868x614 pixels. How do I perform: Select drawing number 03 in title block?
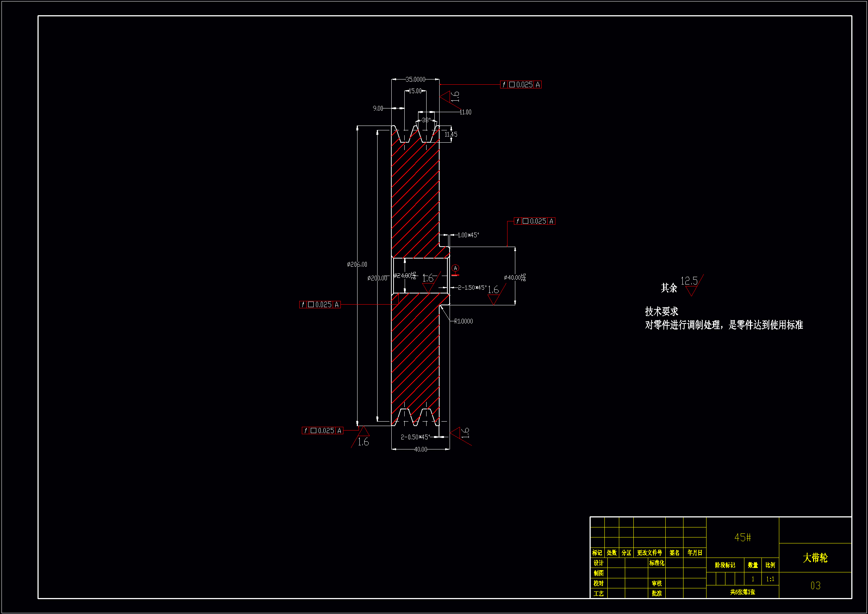pyautogui.click(x=815, y=586)
